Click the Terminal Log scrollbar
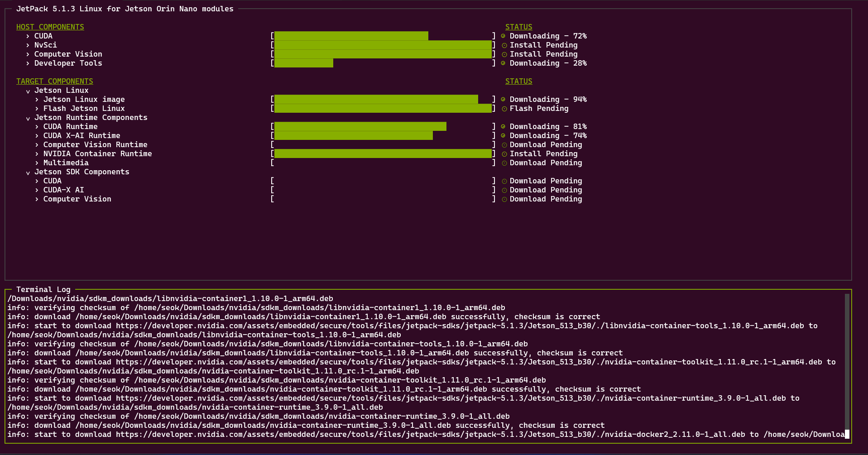 pyautogui.click(x=847, y=367)
